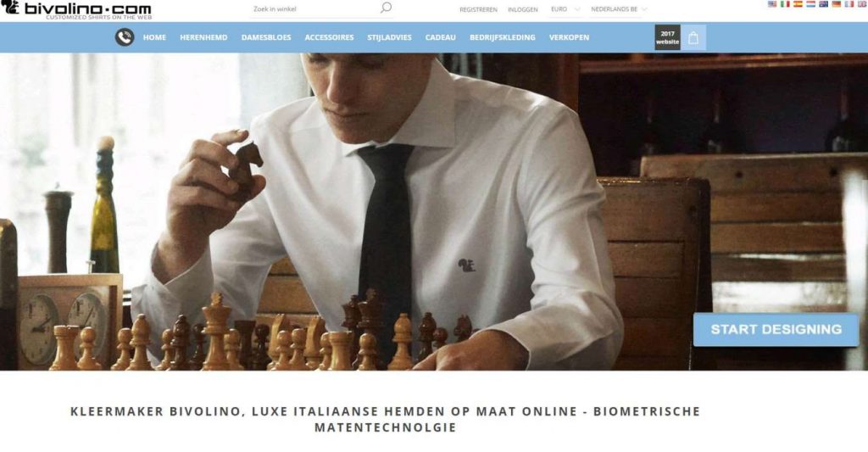868x452 pixels.
Task: Open the 2017 website badge
Action: [668, 37]
